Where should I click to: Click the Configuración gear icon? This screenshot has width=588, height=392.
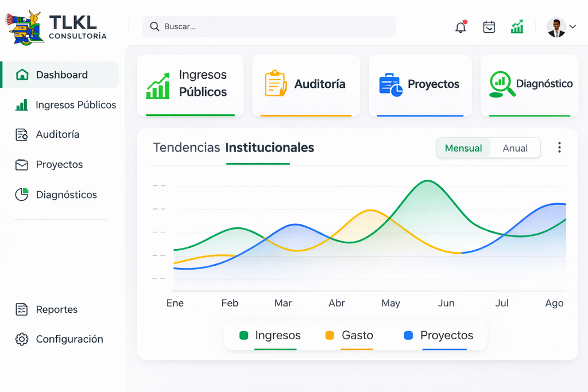click(22, 339)
